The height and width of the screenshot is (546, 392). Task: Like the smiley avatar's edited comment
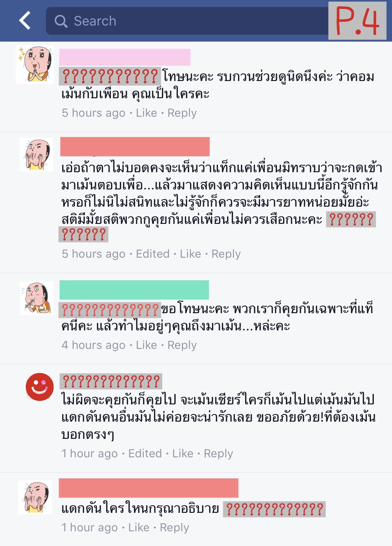183,454
